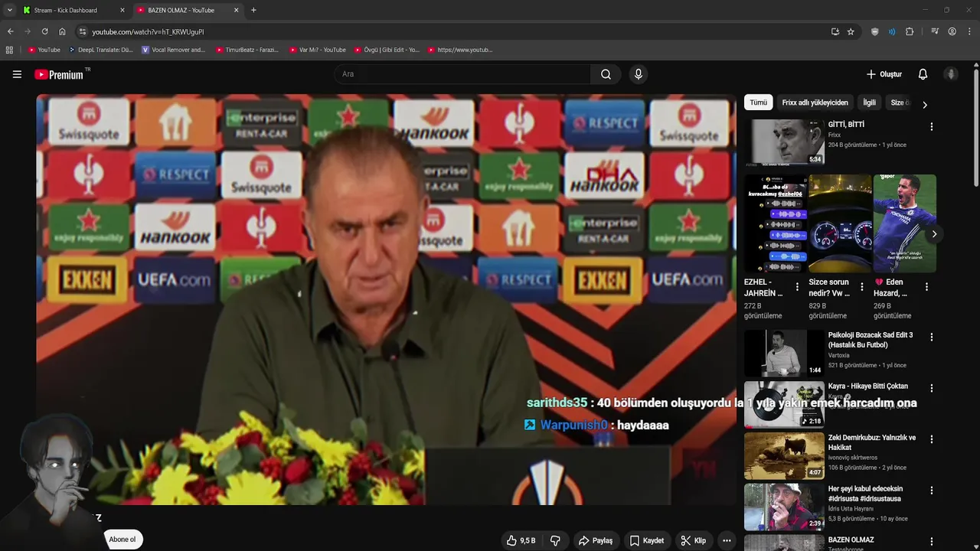Open the YouTube hamburger guide menu

17,74
